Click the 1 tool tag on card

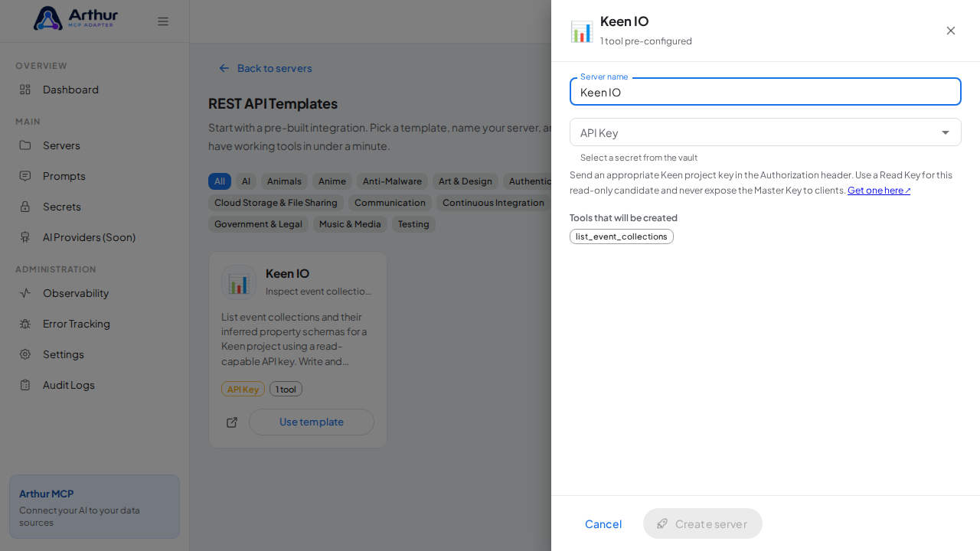(x=286, y=389)
